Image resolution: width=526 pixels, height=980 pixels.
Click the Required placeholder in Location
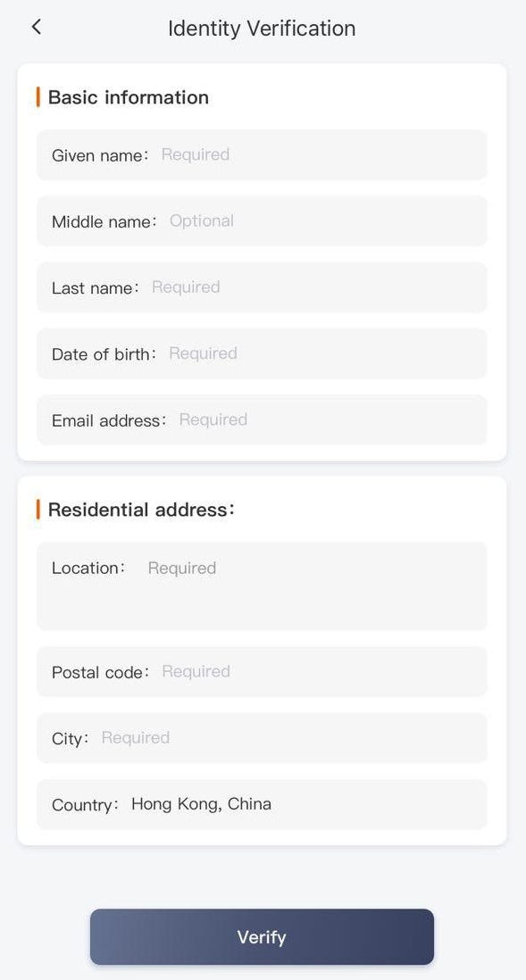[181, 568]
